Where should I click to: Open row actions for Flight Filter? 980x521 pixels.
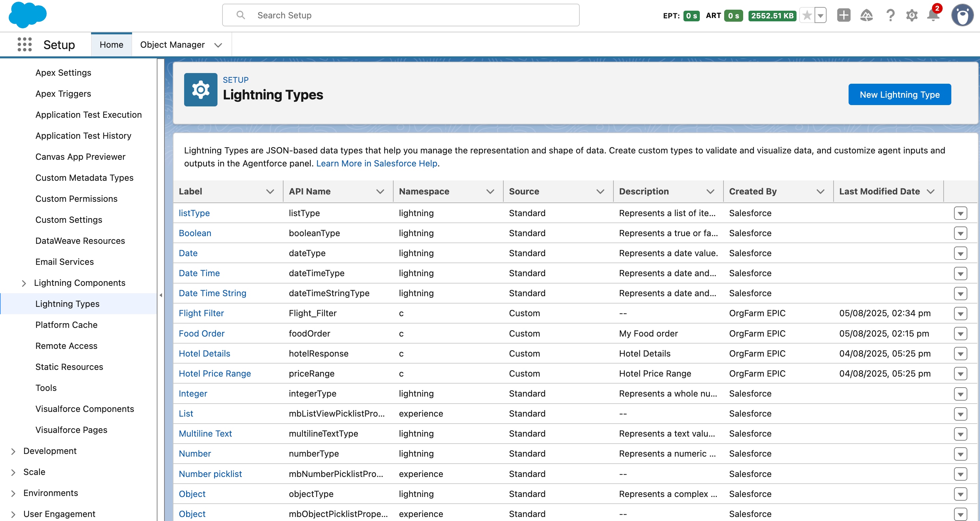(x=961, y=313)
